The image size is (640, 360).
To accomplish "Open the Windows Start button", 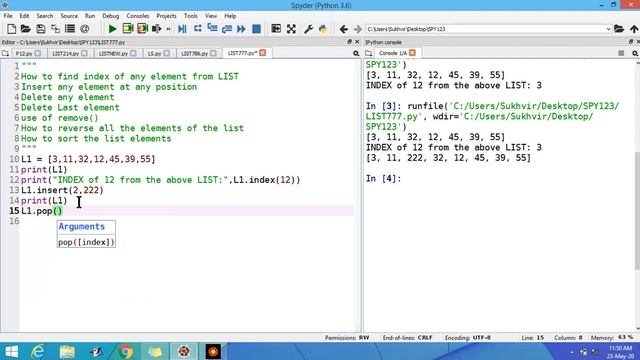I will click(11, 351).
